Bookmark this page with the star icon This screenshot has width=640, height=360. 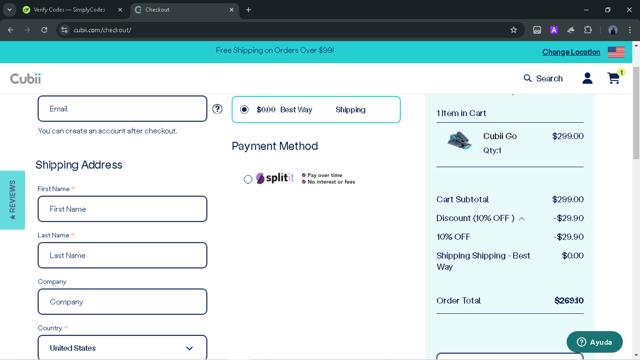[513, 30]
